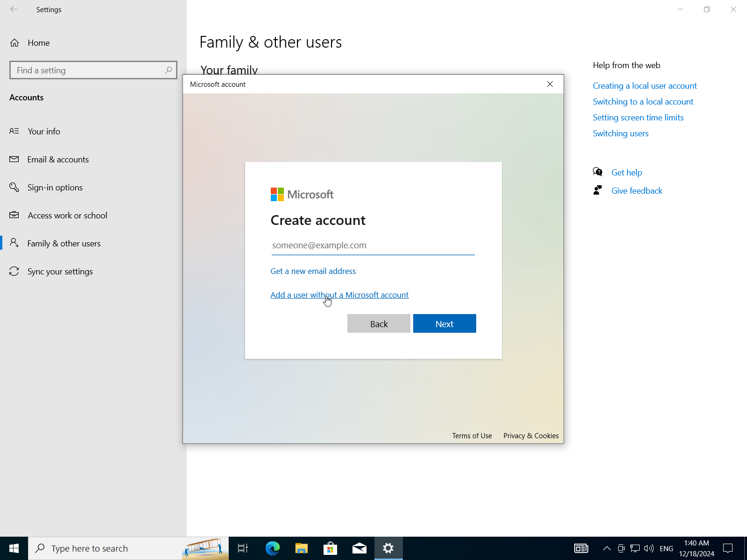The width and height of the screenshot is (747, 560).
Task: Close the Microsoft account dialog
Action: [x=550, y=84]
